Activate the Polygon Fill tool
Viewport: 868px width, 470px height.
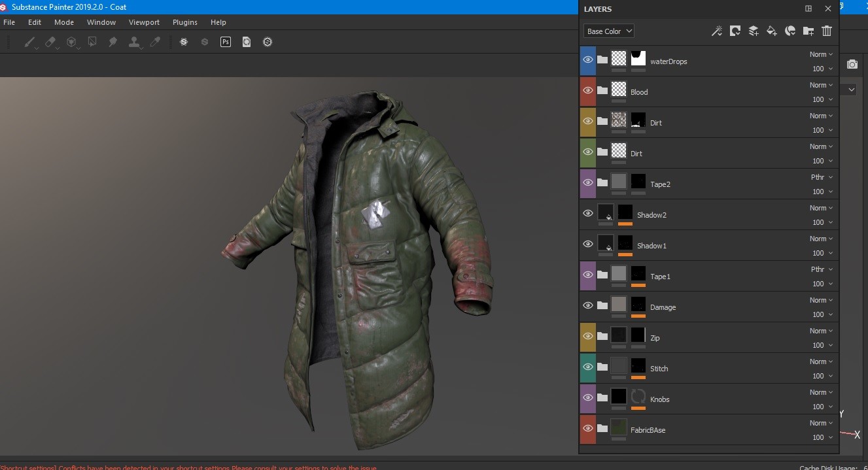pos(92,42)
